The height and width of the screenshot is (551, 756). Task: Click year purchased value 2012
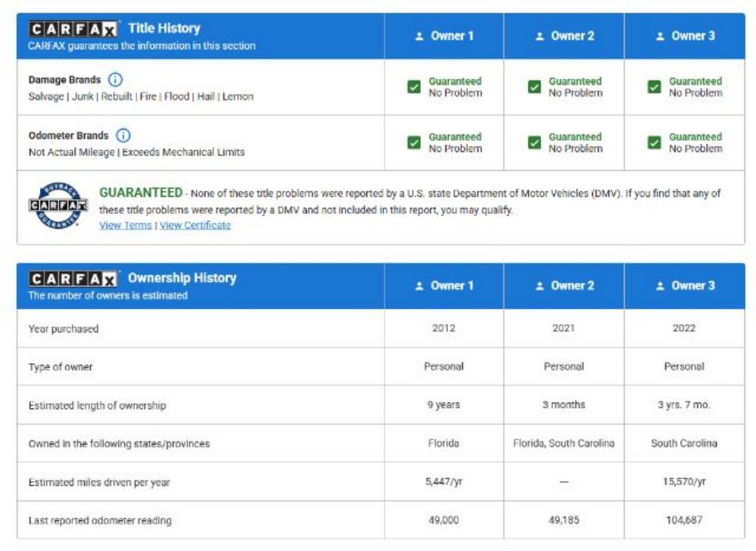[444, 328]
